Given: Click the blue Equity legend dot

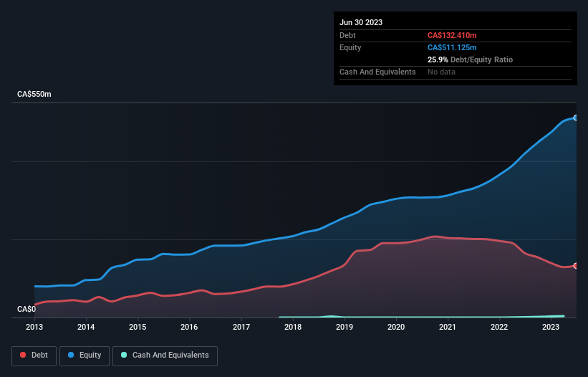Looking at the screenshot, I should pyautogui.click(x=71, y=355).
